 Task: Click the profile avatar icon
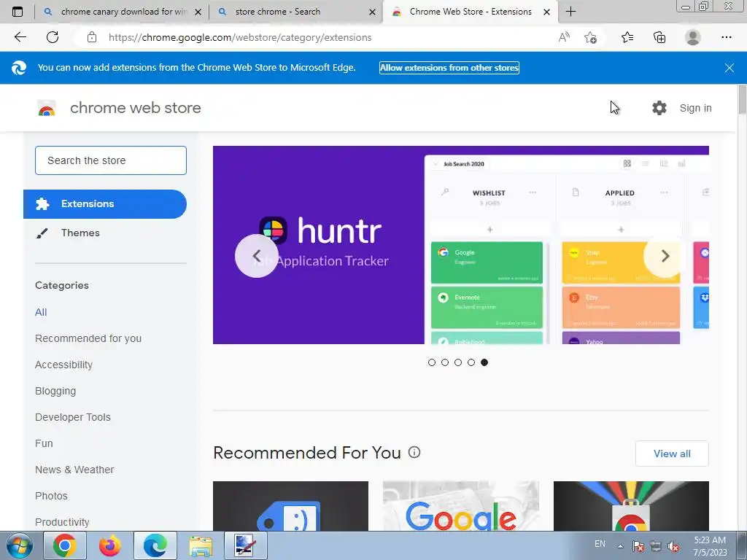click(693, 37)
